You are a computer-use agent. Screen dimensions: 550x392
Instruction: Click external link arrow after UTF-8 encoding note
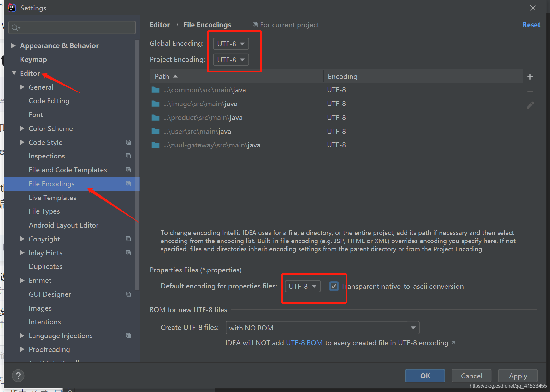tap(453, 343)
